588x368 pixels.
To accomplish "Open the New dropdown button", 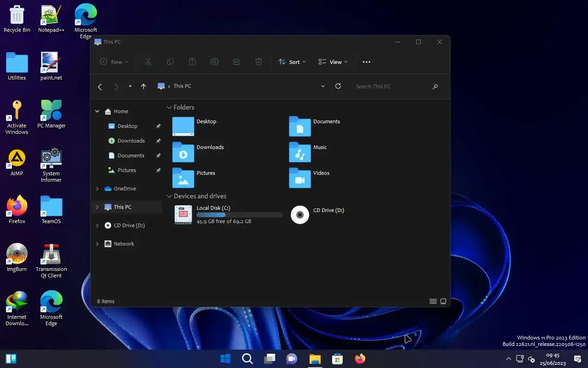I will pyautogui.click(x=114, y=62).
